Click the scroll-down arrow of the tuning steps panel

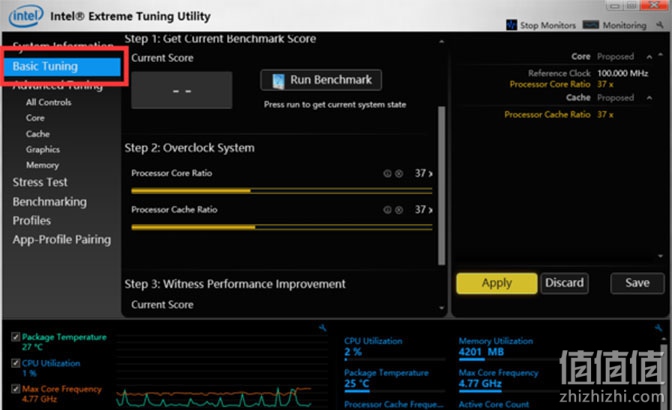click(441, 308)
